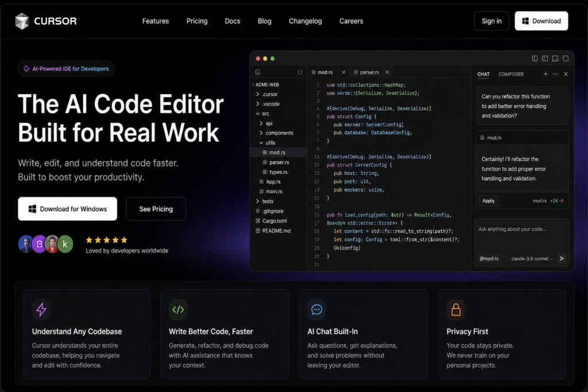Screen dimensions: 588x392
Task: Open the Pricing nav item
Action: [x=197, y=21]
